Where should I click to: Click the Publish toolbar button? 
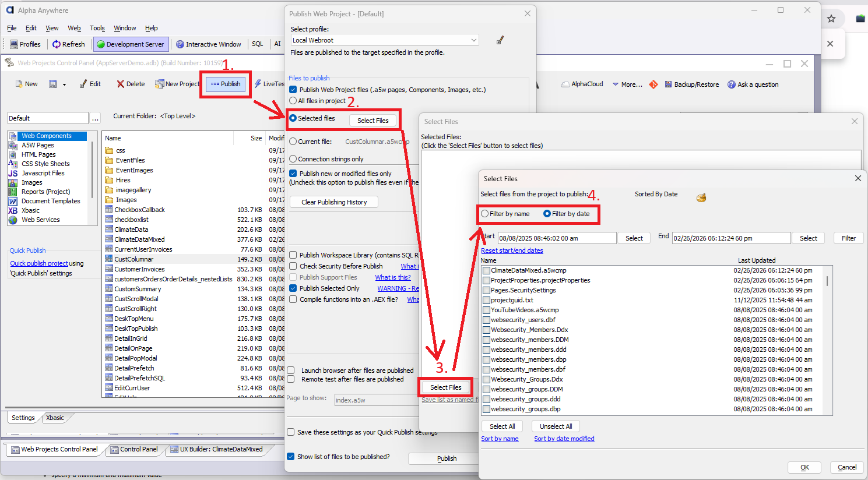point(226,84)
